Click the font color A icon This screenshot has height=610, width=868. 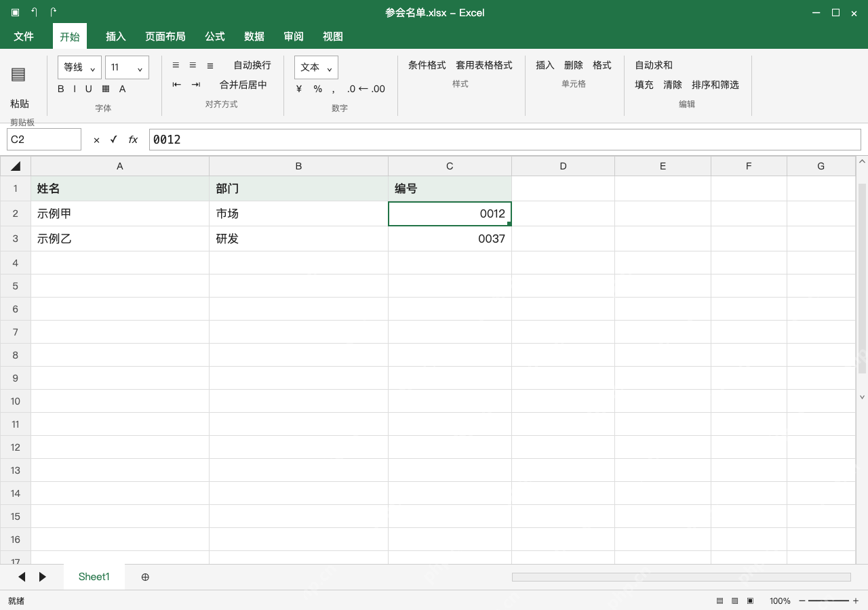pos(123,89)
